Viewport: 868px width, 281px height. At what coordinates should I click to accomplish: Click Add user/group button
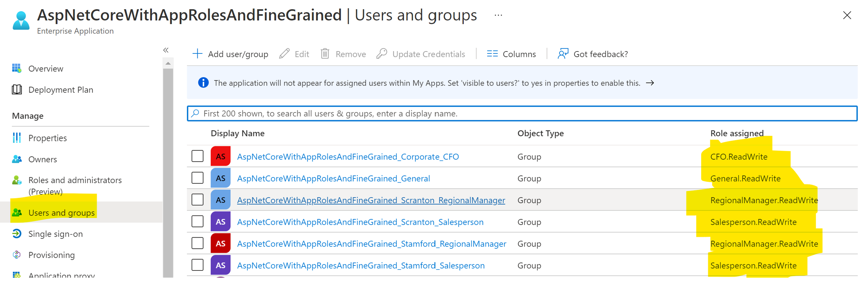pyautogui.click(x=230, y=54)
